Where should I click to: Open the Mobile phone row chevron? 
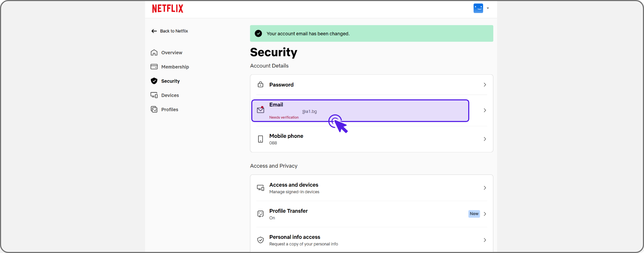[x=485, y=139]
